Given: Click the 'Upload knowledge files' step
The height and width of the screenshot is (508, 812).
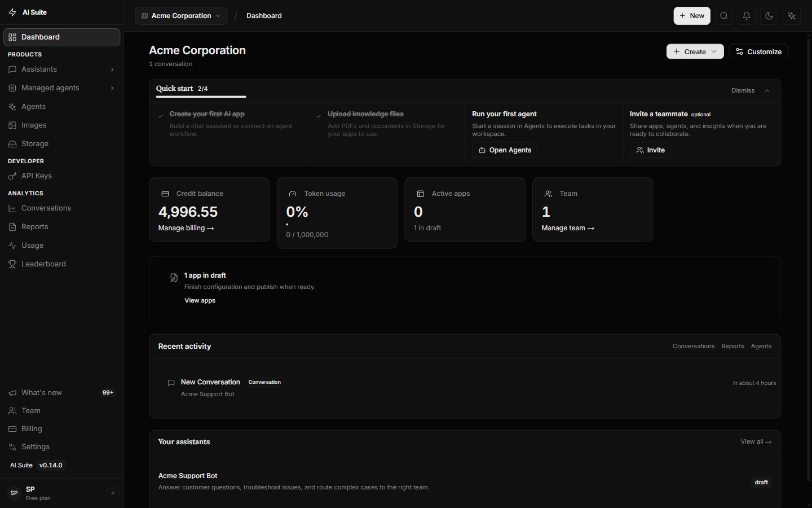Looking at the screenshot, I should 386,124.
